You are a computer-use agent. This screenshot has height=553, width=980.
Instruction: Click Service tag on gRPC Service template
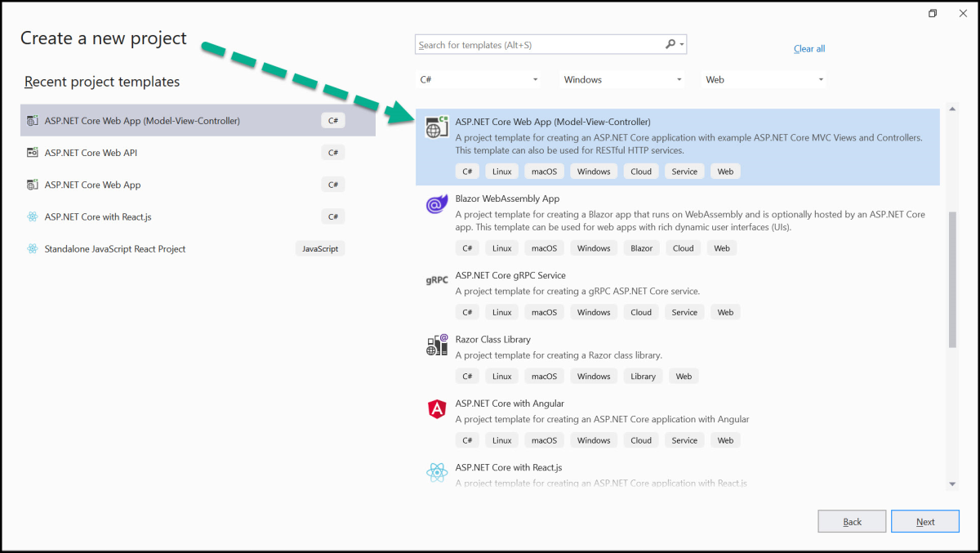coord(684,312)
